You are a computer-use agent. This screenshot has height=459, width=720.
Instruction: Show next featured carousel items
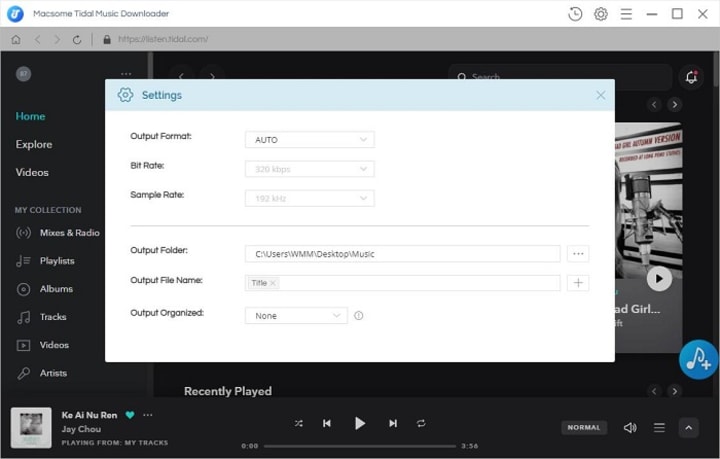coord(675,105)
